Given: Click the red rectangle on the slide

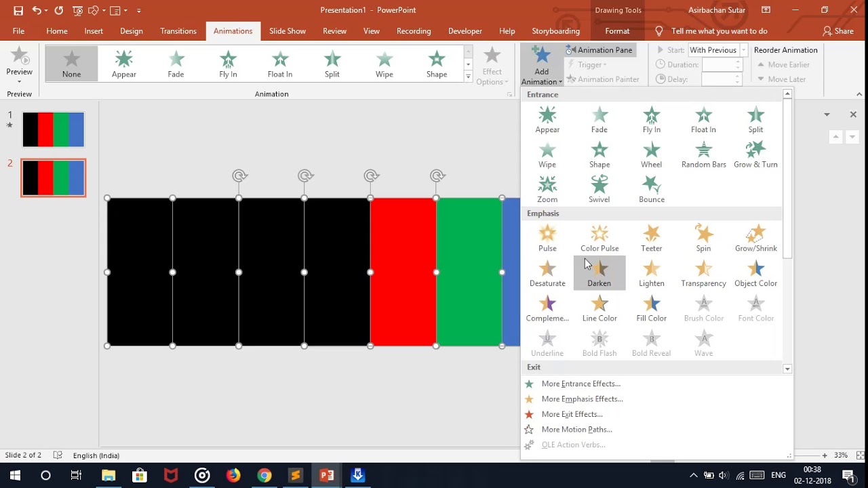Looking at the screenshot, I should tap(403, 272).
